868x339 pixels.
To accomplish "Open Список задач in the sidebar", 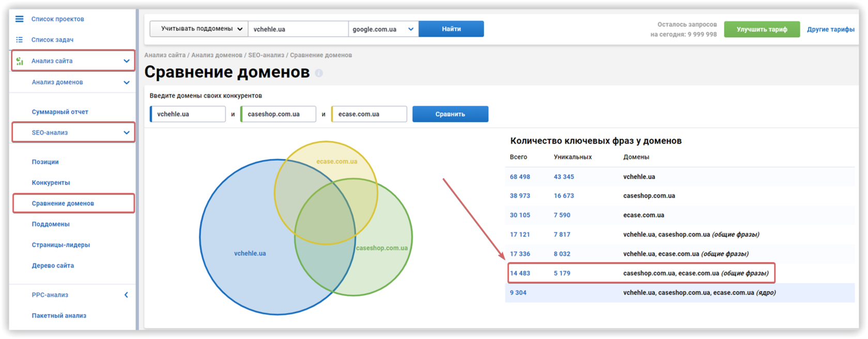I will point(52,40).
